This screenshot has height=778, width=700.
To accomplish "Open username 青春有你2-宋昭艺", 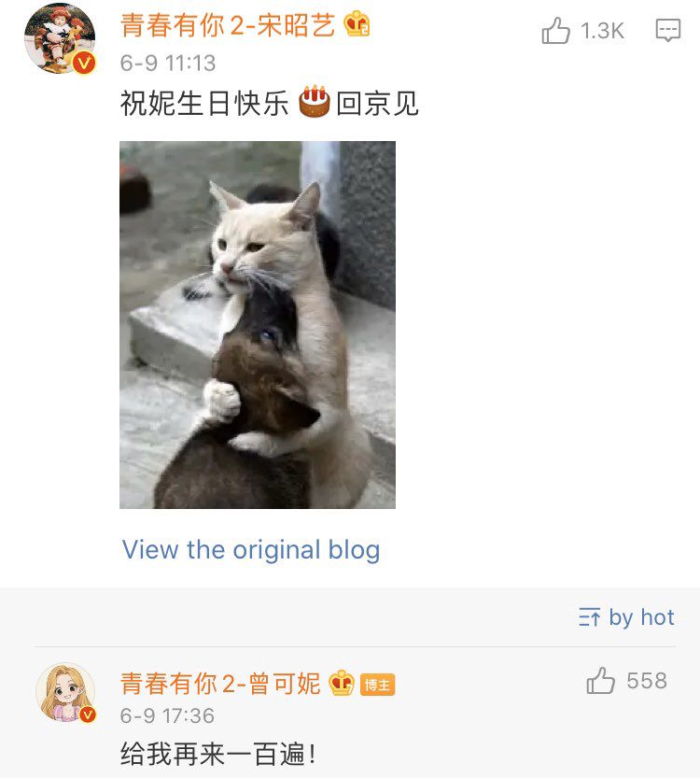I will (228, 25).
